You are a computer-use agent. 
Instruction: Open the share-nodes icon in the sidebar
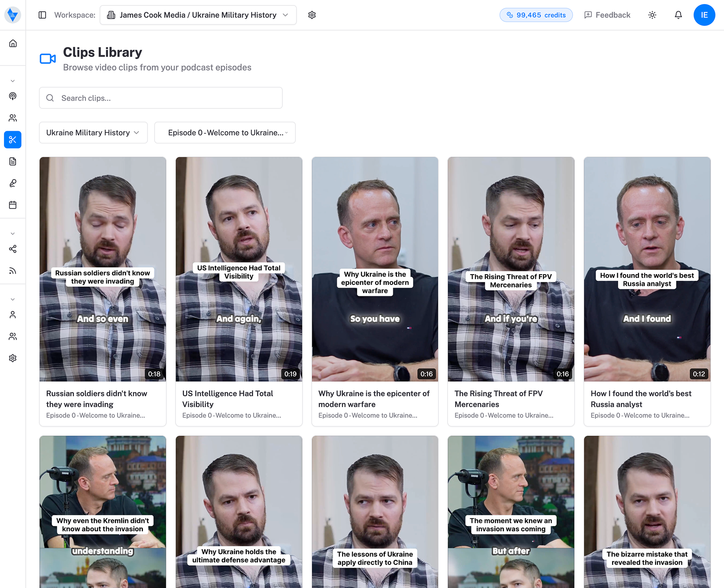tap(13, 249)
